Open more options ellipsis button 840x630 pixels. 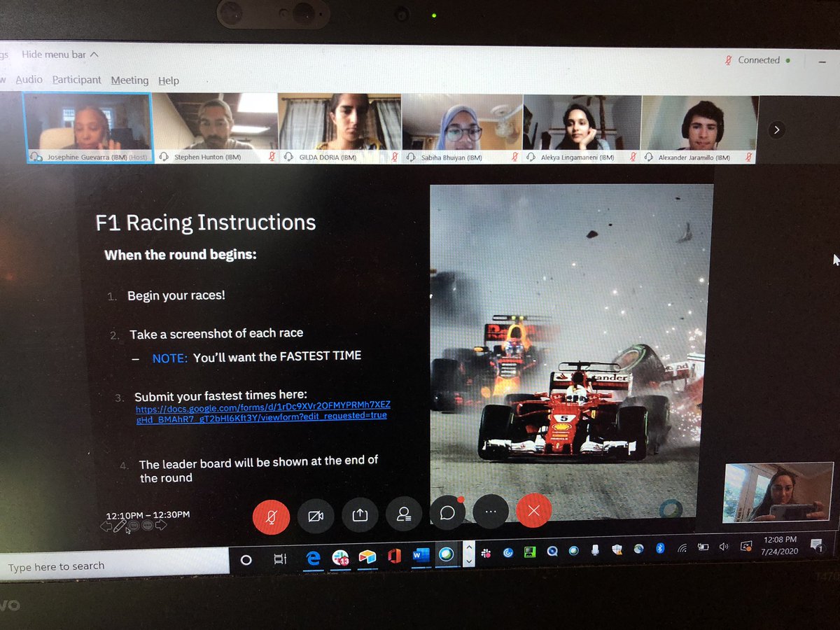[491, 512]
